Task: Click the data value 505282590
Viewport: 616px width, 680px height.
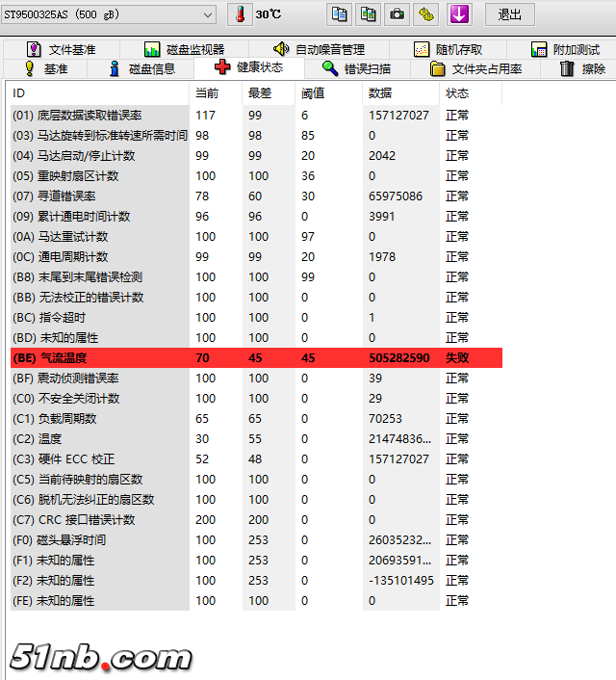Action: (399, 357)
